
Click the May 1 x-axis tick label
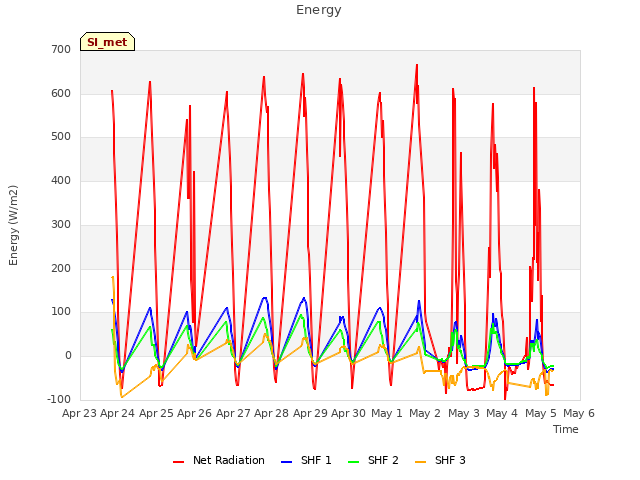[x=387, y=413]
